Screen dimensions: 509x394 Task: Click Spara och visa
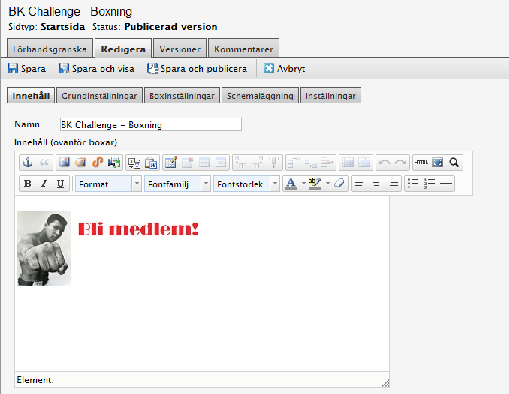tap(97, 68)
